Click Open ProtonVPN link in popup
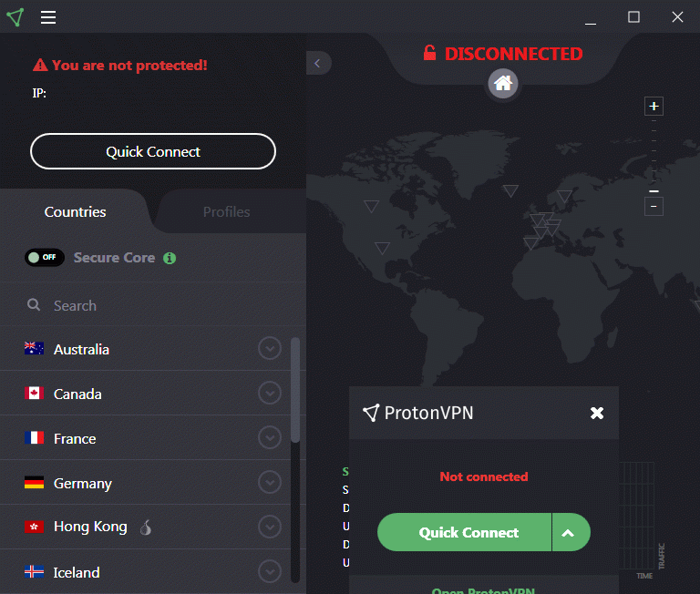Viewport: 700px width, 594px height. coord(483,590)
